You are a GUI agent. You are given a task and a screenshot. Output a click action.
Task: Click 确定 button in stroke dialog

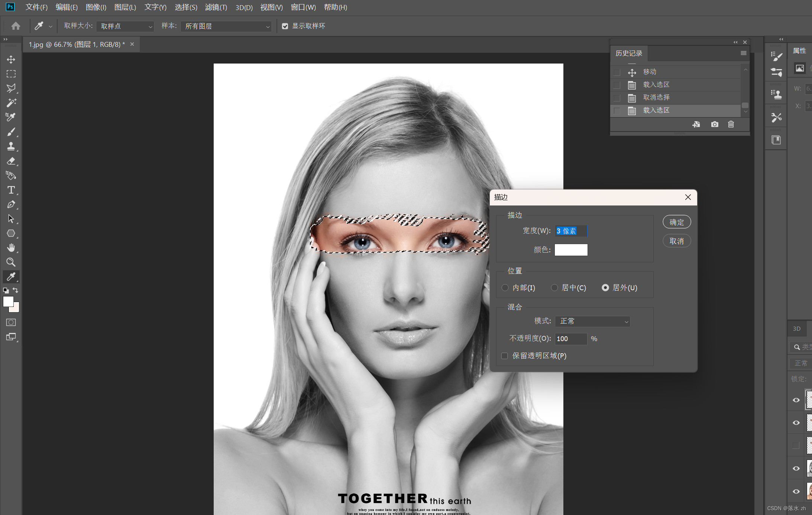pyautogui.click(x=676, y=222)
